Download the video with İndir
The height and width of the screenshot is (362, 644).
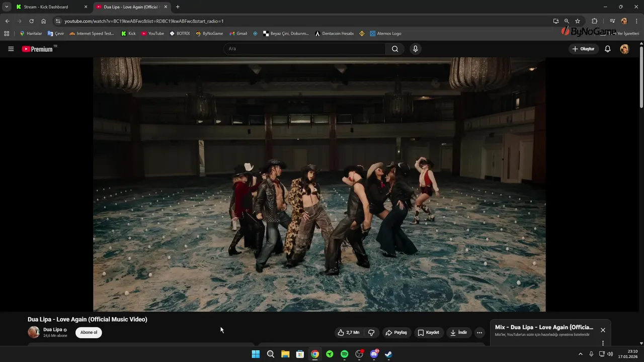[x=458, y=332]
